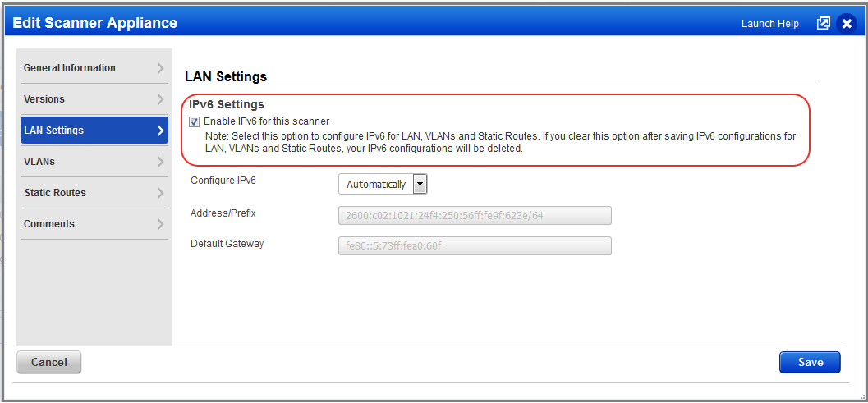Uncheck Enable IPv6 for this scanner
868x403 pixels.
(x=195, y=121)
